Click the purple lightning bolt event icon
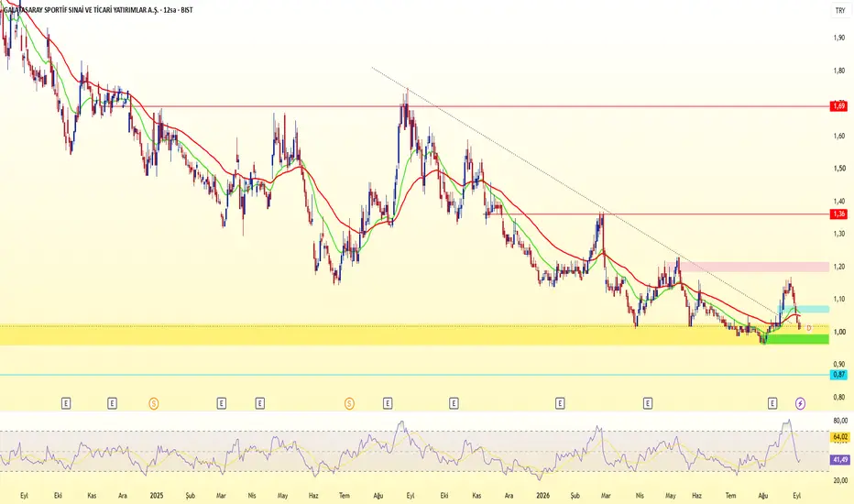 tap(800, 403)
